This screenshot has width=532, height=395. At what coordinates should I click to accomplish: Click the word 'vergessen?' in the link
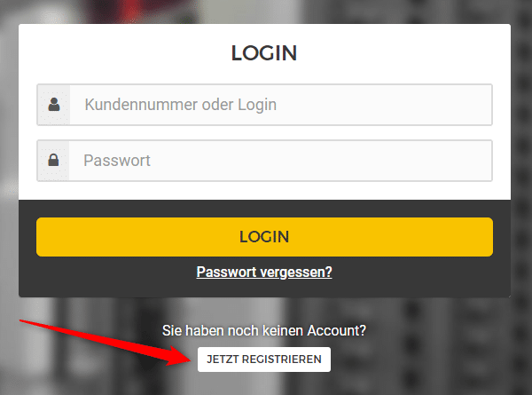coord(294,272)
